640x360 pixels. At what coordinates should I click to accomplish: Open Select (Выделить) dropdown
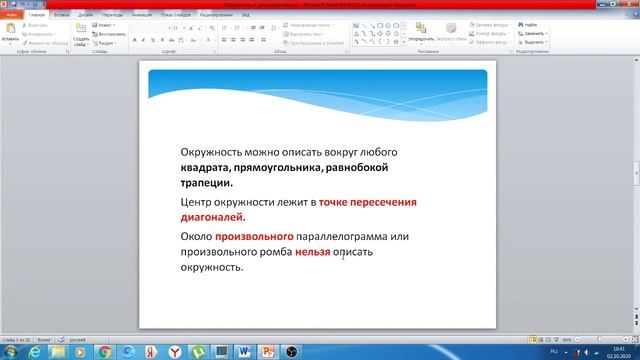(533, 42)
